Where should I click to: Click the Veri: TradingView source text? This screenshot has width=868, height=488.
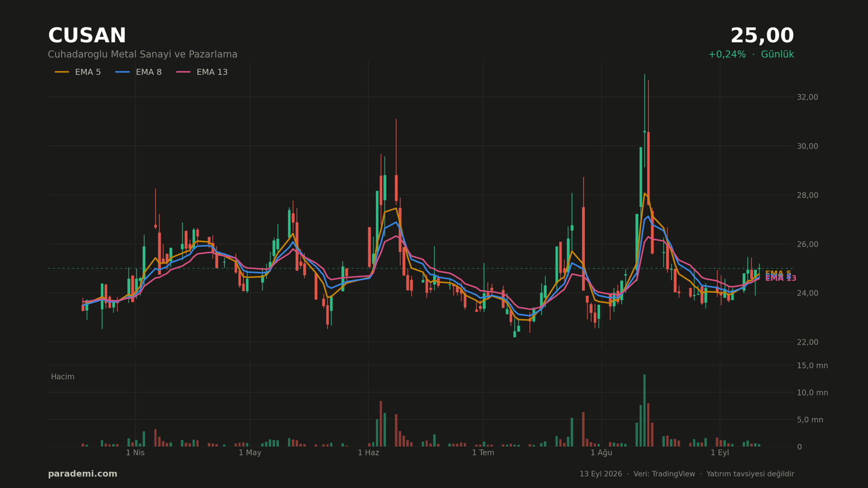point(664,474)
